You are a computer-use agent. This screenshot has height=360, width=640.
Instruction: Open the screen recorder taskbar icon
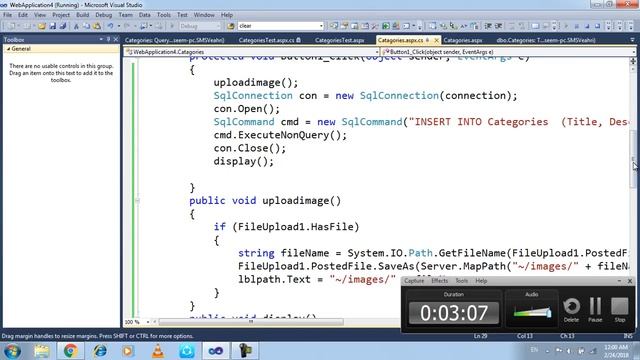pos(245,351)
